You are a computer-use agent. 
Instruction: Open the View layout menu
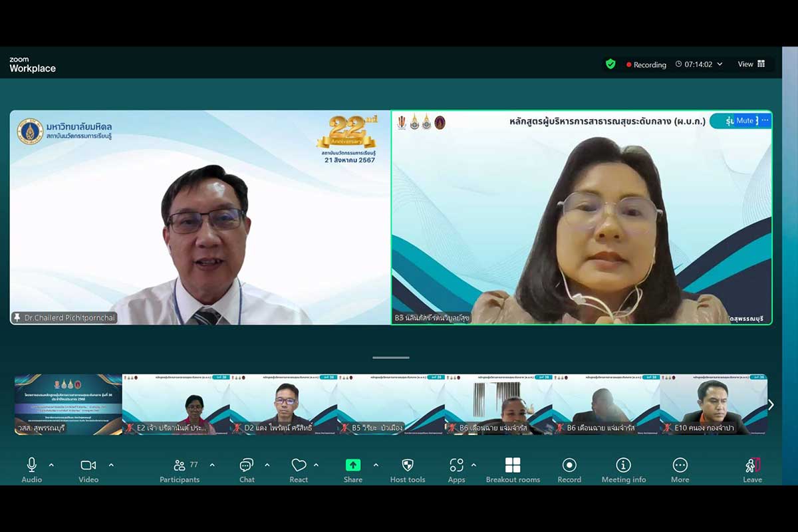(751, 65)
